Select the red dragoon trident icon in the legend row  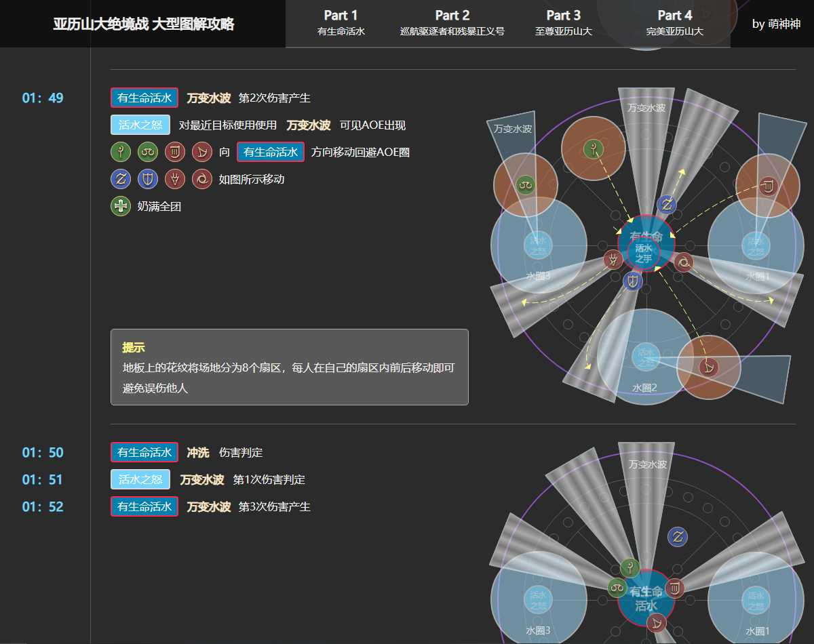[175, 179]
